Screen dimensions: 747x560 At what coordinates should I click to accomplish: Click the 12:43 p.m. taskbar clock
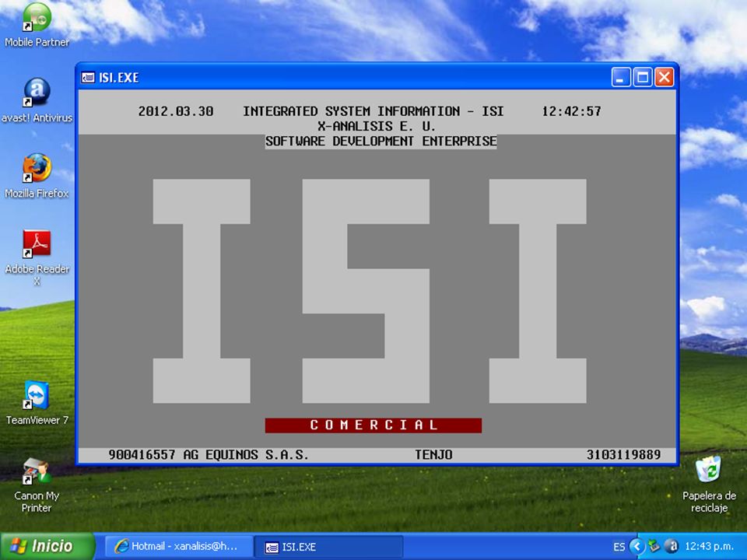tap(709, 546)
